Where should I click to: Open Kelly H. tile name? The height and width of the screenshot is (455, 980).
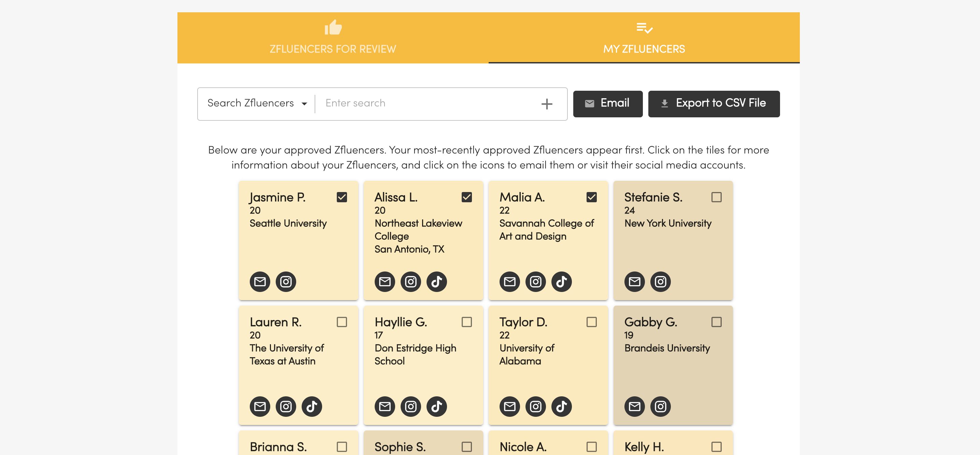pos(644,447)
